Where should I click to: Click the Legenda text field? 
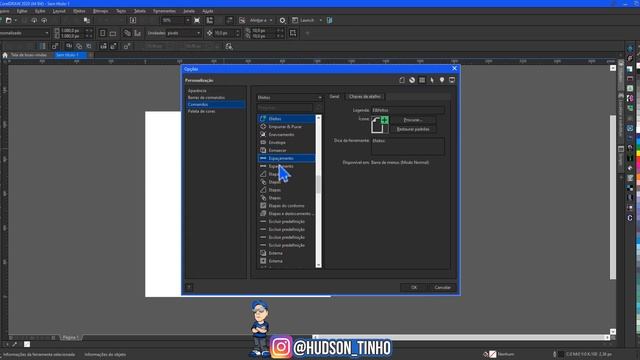pos(408,110)
